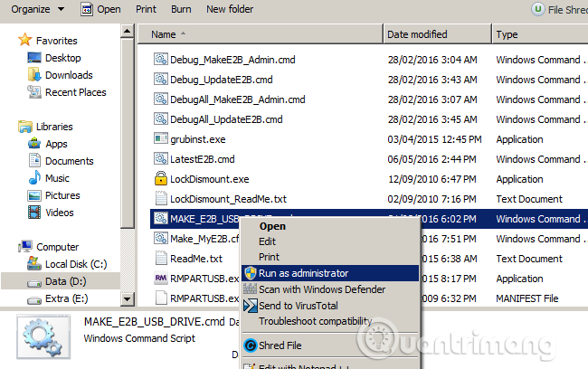Click the VirusTotal arrow icon in menu
Image resolution: width=588 pixels, height=369 pixels.
click(x=250, y=306)
